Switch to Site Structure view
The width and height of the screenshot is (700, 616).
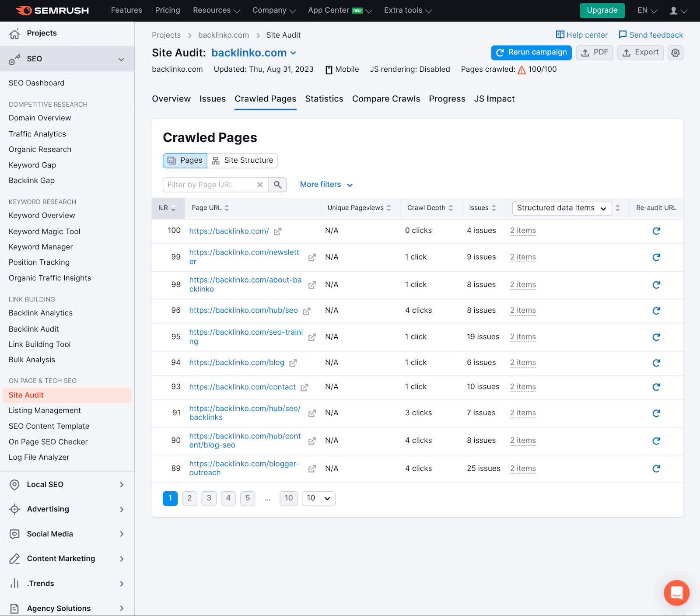point(242,161)
